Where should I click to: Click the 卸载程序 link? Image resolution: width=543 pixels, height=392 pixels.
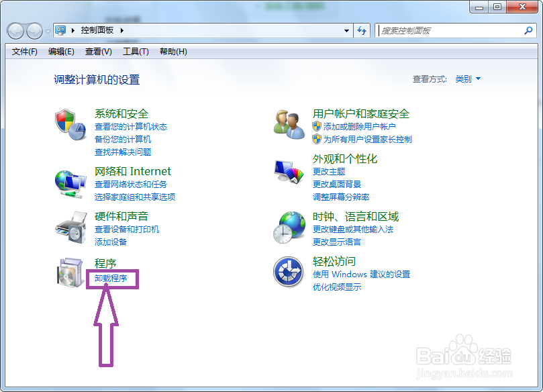111,279
